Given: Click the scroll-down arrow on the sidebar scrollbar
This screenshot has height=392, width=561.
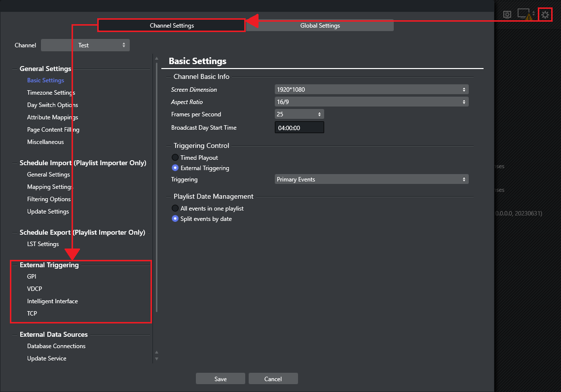Looking at the screenshot, I should point(157,358).
